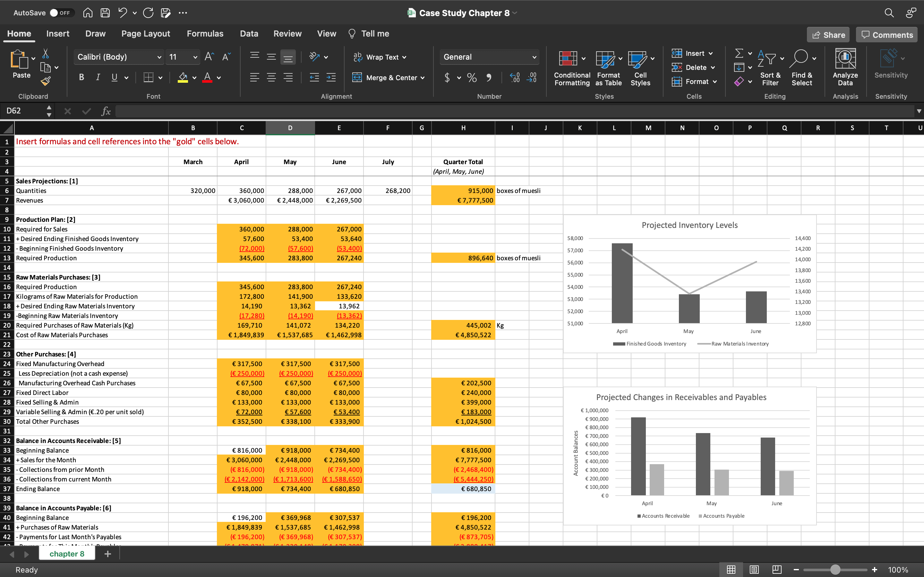Click the Share button

(828, 35)
